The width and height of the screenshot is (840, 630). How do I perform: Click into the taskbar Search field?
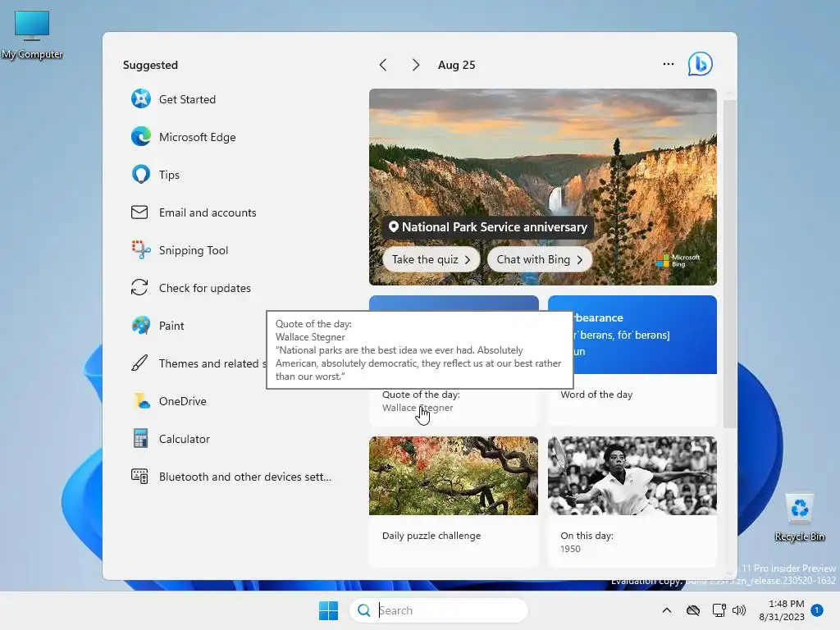coord(440,610)
